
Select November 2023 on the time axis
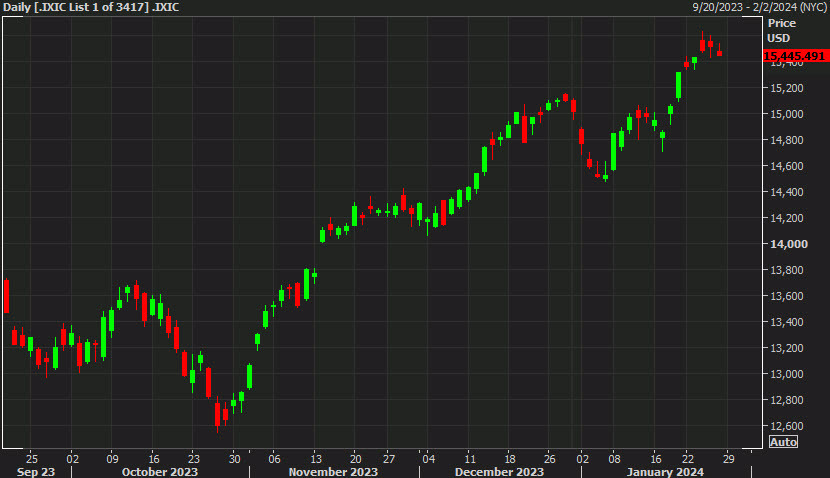point(333,472)
